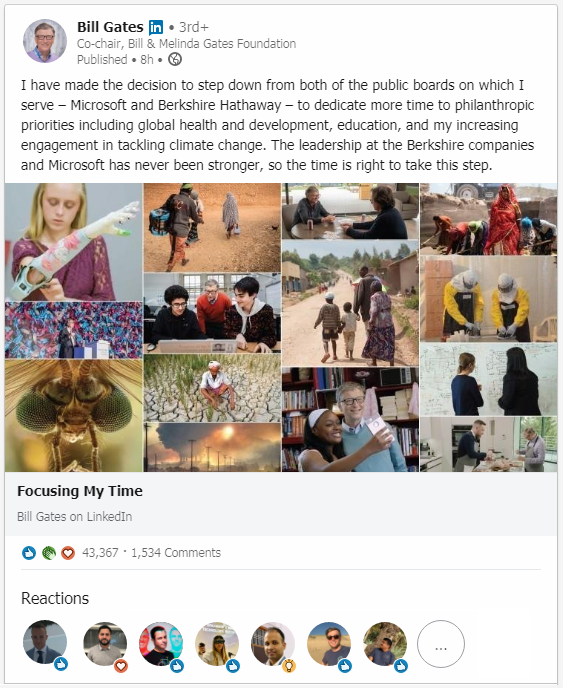Viewport: 563px width, 688px height.
Task: Click the cracked dry field farmer photo
Action: click(212, 388)
